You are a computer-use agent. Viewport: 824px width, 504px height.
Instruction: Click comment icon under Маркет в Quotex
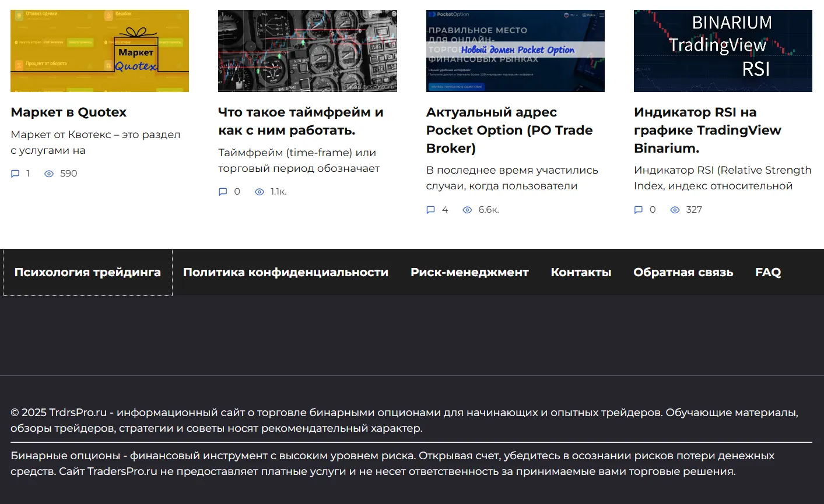coord(15,174)
